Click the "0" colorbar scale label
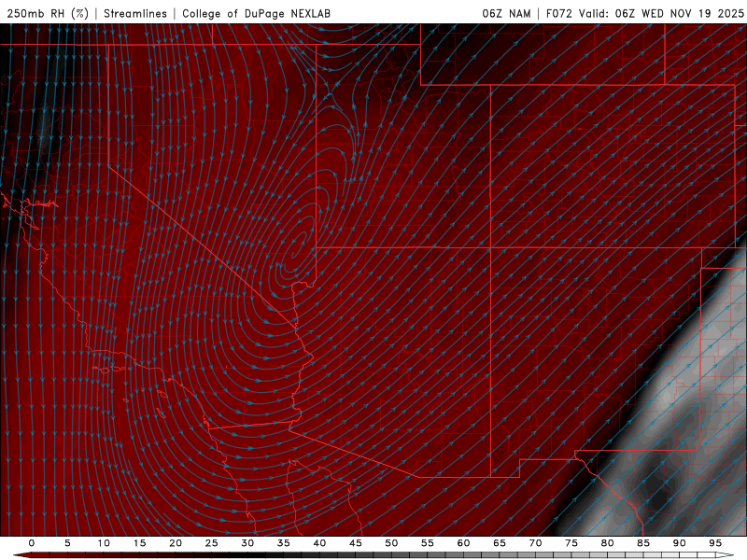This screenshot has height=560, width=747. (32, 543)
